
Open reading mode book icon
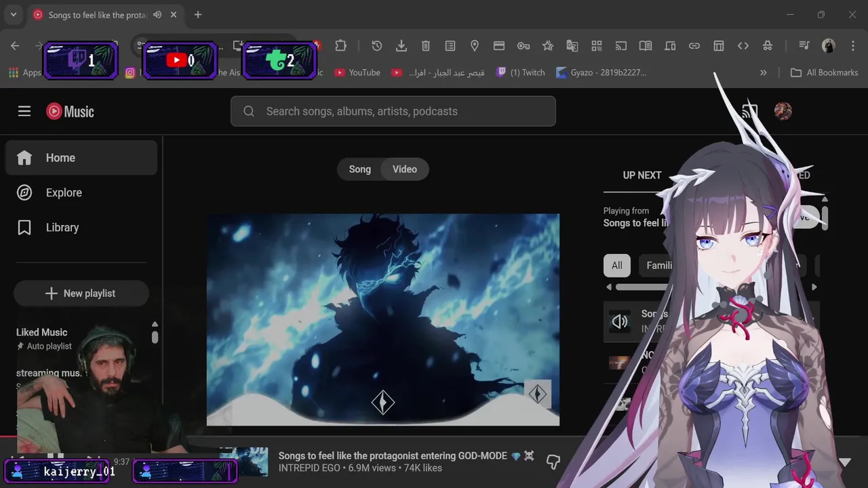[x=646, y=45]
